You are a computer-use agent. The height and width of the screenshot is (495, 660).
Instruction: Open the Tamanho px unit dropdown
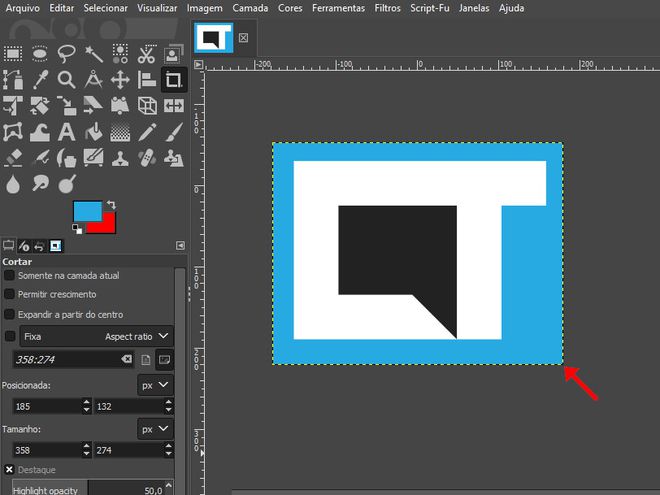pyautogui.click(x=155, y=429)
